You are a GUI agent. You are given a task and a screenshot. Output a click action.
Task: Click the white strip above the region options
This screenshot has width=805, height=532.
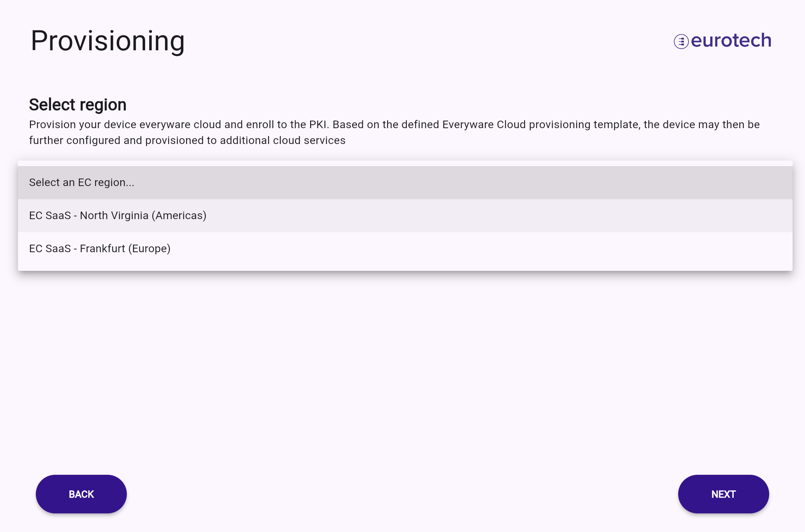point(405,163)
